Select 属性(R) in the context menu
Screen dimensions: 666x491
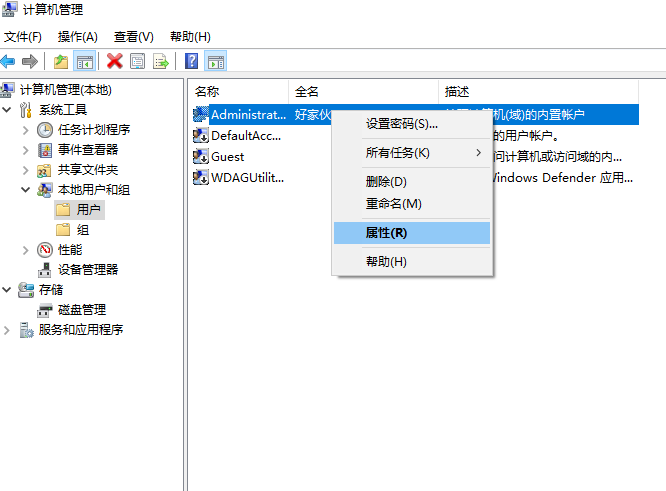pyautogui.click(x=386, y=232)
